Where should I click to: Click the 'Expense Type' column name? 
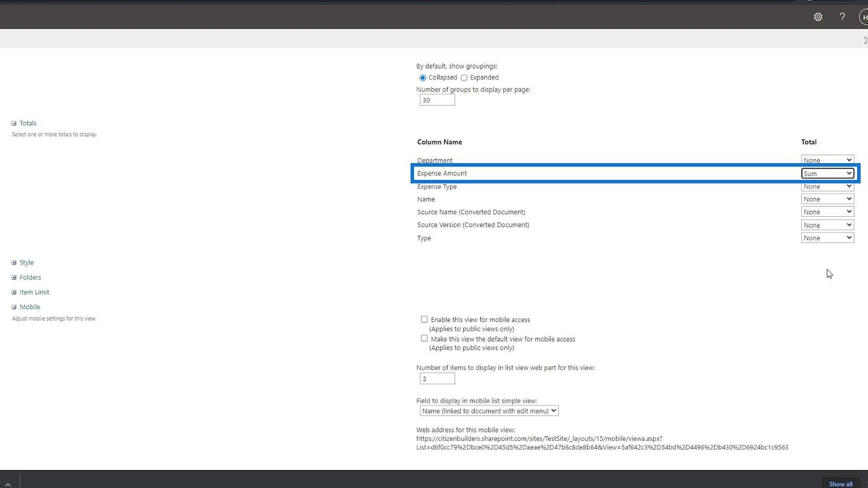point(437,187)
